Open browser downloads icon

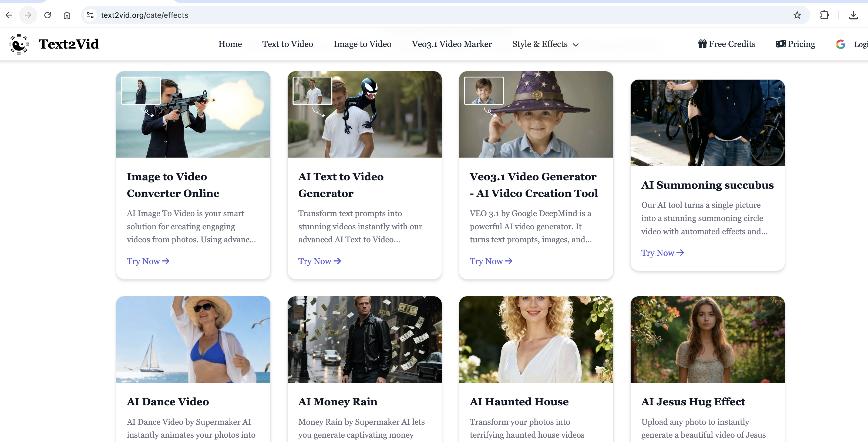click(x=853, y=15)
